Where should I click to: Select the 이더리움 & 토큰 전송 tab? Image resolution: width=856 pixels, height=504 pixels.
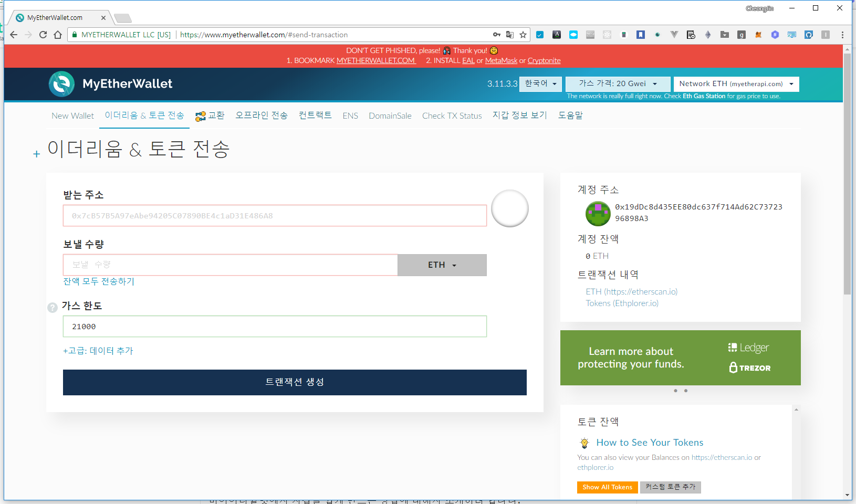tap(144, 115)
